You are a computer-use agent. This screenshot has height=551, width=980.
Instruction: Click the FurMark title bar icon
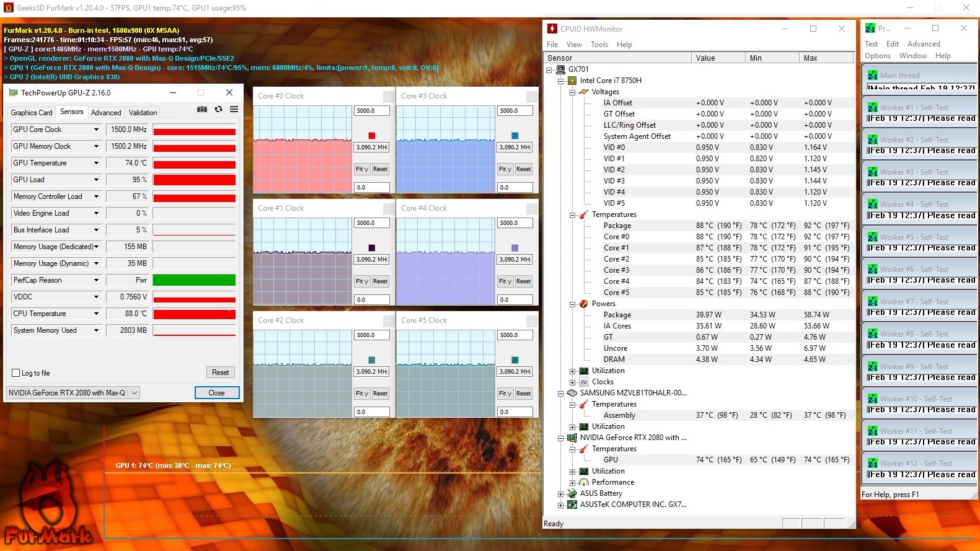point(8,8)
